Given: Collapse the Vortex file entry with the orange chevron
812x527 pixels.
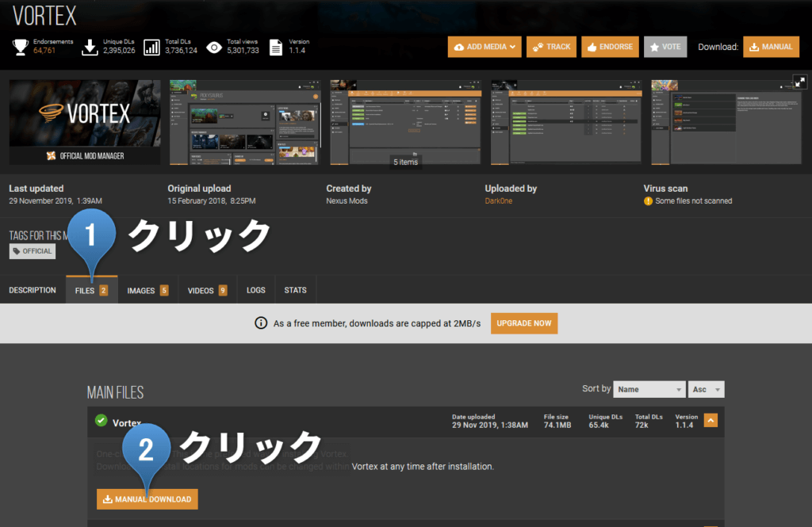Looking at the screenshot, I should 710,421.
